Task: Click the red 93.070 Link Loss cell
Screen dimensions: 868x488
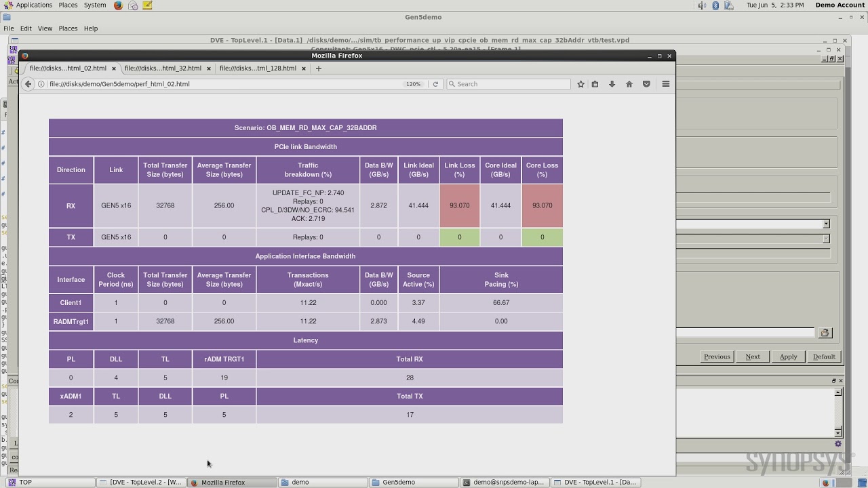Action: (460, 205)
